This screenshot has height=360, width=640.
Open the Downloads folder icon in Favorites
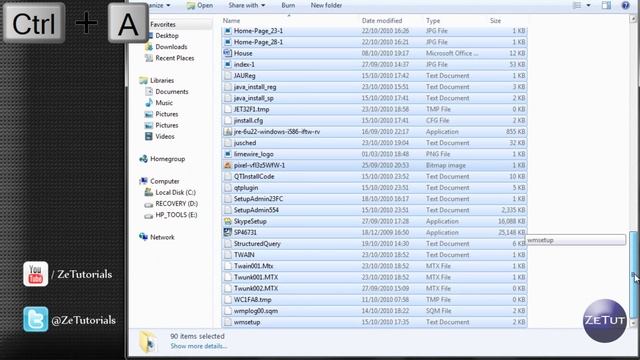tap(149, 47)
